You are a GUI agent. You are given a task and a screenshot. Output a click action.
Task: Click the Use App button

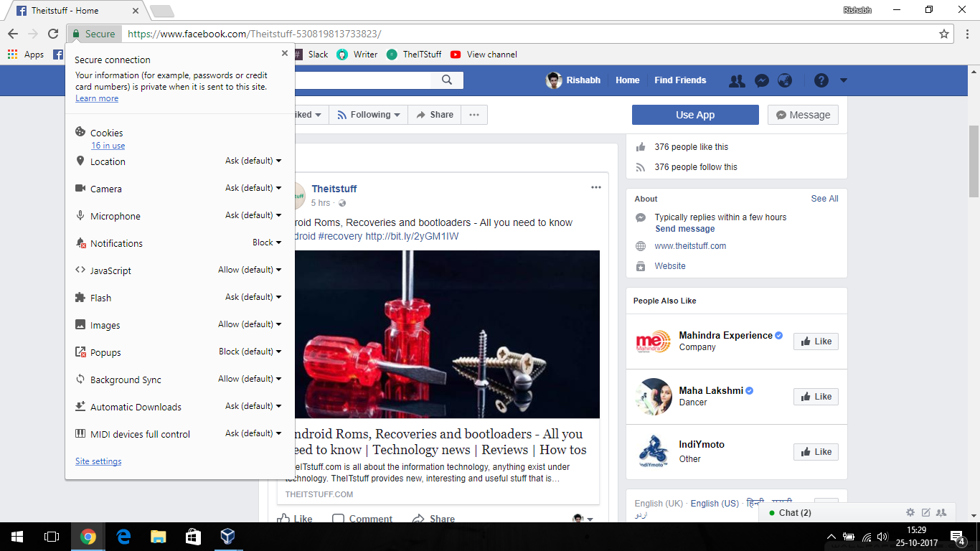pos(694,114)
